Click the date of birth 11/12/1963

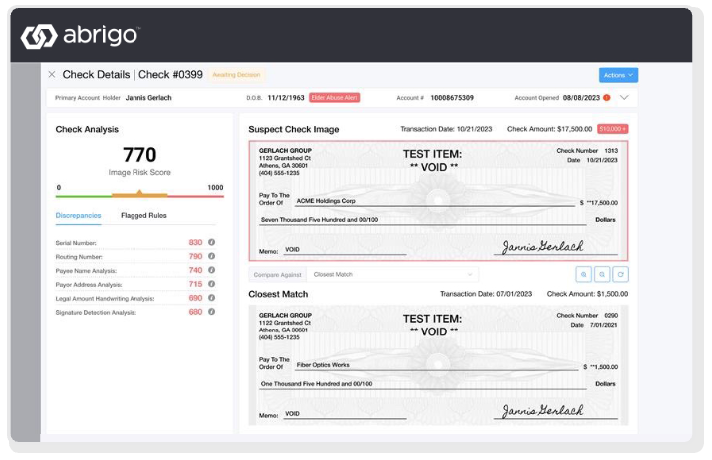tap(286, 98)
